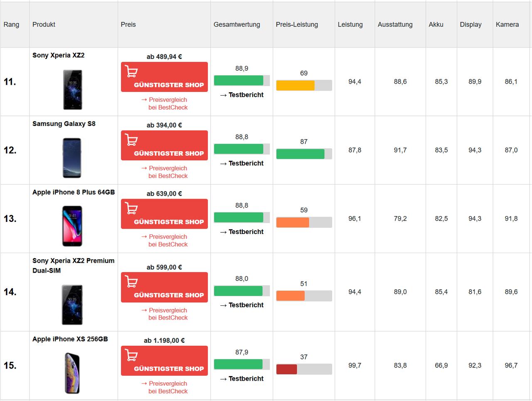Screen dimensions: 532x401
Task: Open Testbericht for Apple iPhone XS 256GB
Action: [x=242, y=379]
